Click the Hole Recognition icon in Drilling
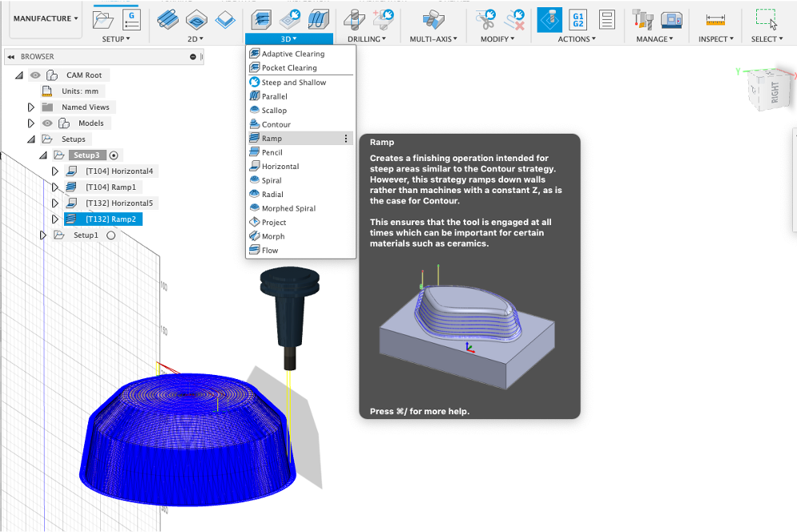The height and width of the screenshot is (532, 797). pos(383,20)
